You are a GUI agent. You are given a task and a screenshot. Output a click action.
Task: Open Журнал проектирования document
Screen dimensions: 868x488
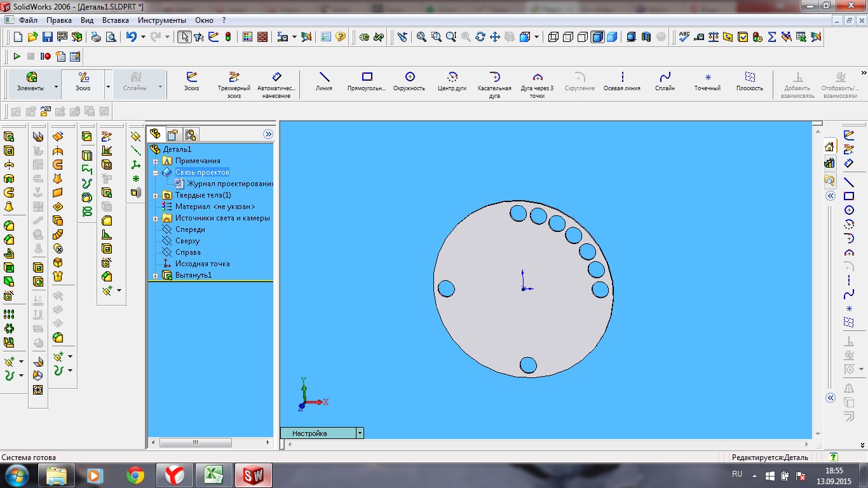229,184
